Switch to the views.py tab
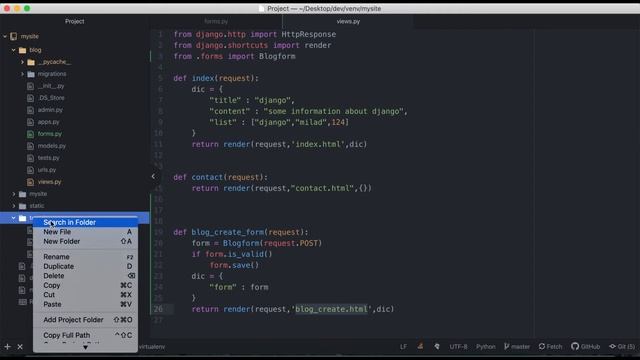Screen dimensions: 640x360 (x=348, y=22)
